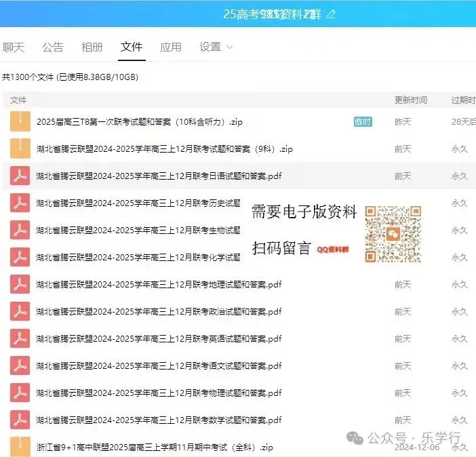Screen dimensions: 476x457
Task: Click the 过期时间 column header
Action: 464,100
